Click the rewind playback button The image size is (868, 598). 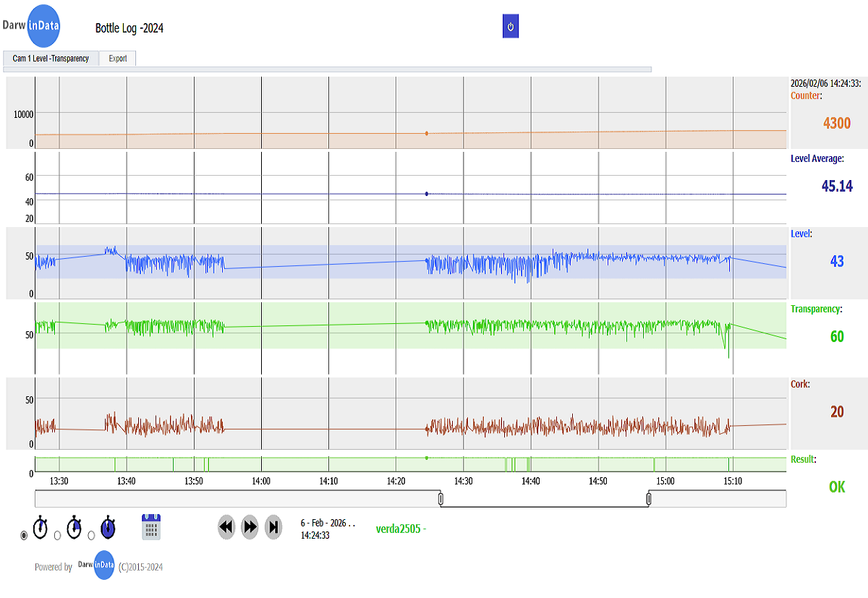[x=226, y=527]
